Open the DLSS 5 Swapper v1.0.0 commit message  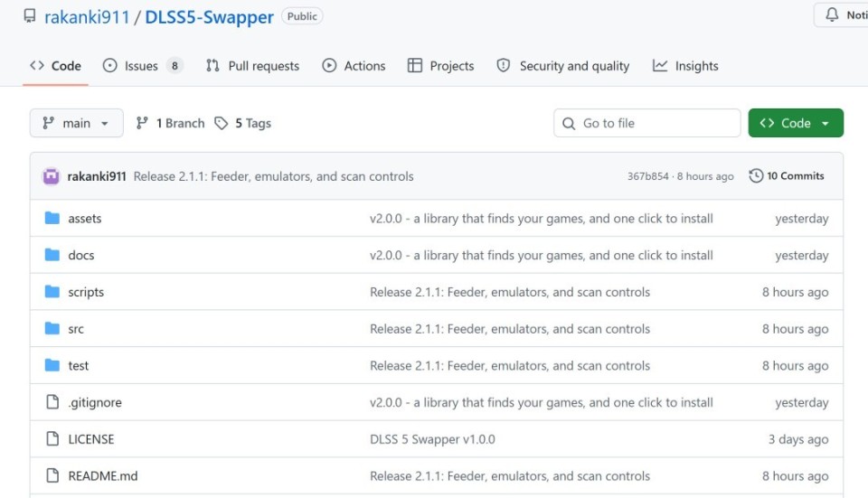(x=432, y=439)
